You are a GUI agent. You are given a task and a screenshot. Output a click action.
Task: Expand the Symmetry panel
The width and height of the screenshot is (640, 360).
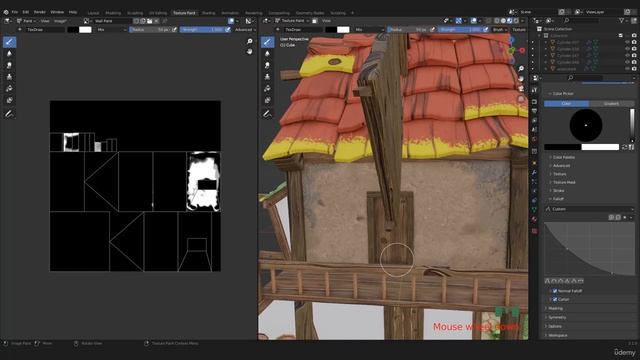557,318
